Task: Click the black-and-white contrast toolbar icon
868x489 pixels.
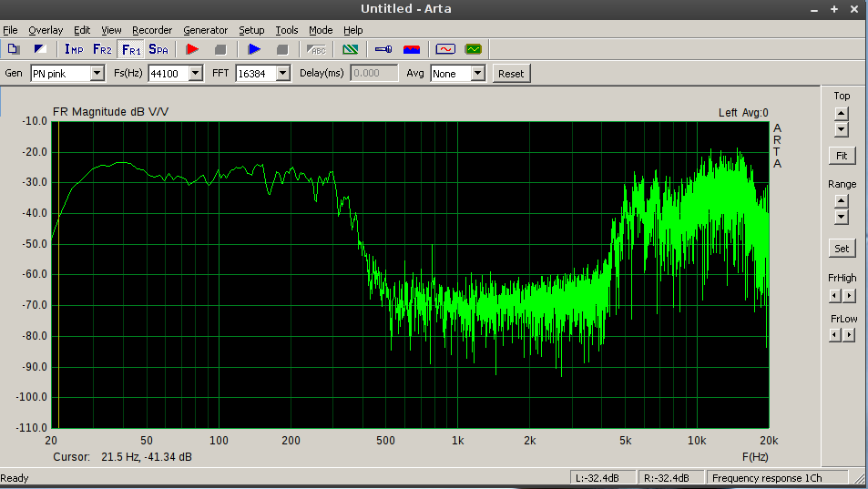Action: pyautogui.click(x=40, y=49)
